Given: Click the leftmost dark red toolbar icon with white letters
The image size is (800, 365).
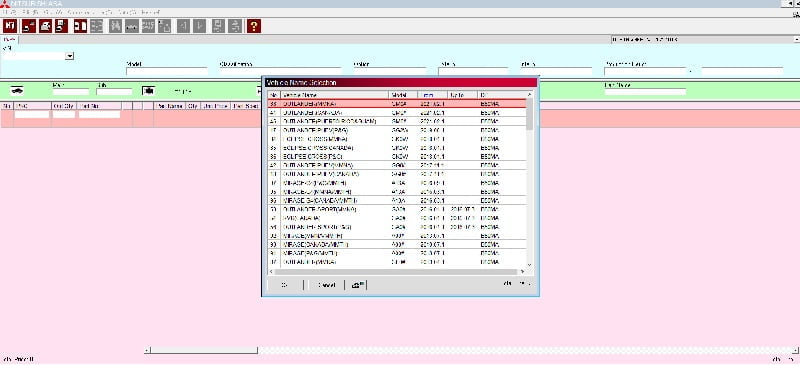Looking at the screenshot, I should (10, 26).
